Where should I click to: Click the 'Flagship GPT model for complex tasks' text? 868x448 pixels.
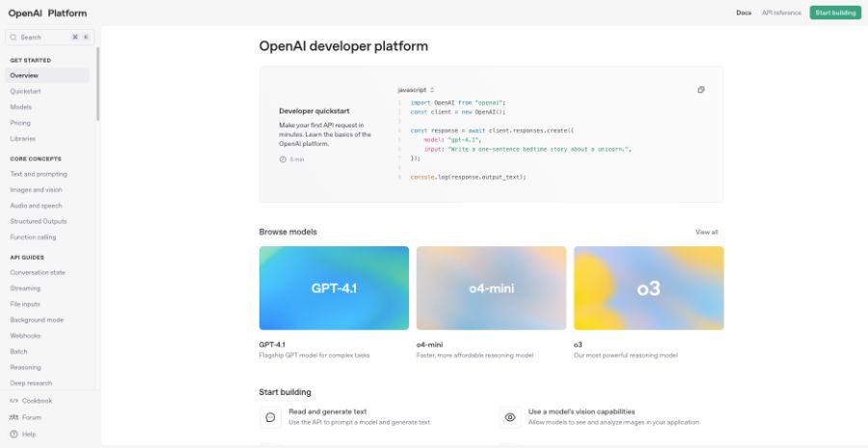click(x=313, y=355)
